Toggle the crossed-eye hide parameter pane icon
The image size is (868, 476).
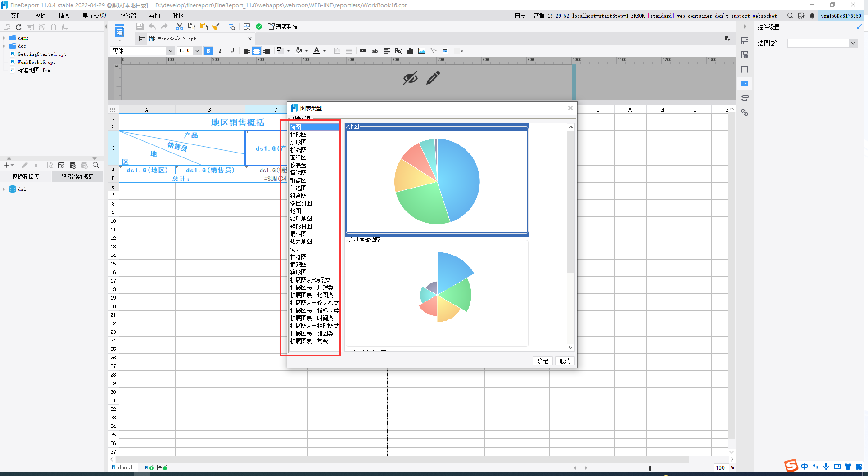[x=410, y=78]
